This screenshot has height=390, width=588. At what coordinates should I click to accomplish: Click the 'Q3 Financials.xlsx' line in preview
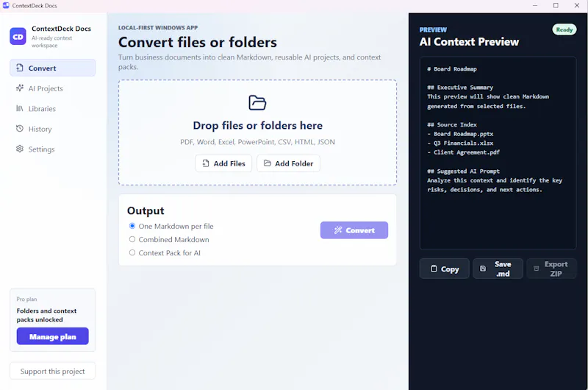click(461, 143)
